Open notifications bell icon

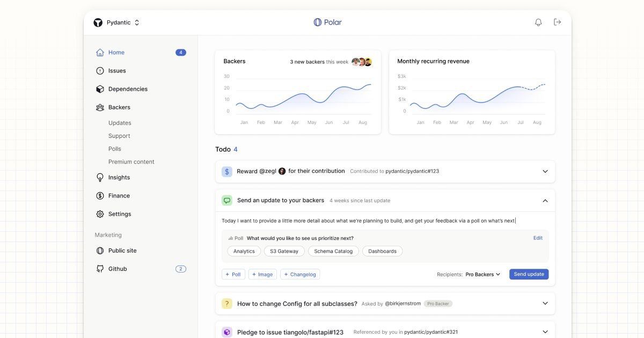(x=538, y=23)
